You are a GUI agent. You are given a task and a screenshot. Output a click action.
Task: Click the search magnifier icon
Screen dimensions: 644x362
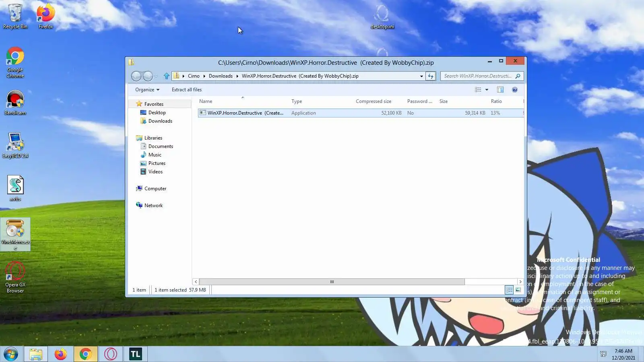click(x=518, y=76)
